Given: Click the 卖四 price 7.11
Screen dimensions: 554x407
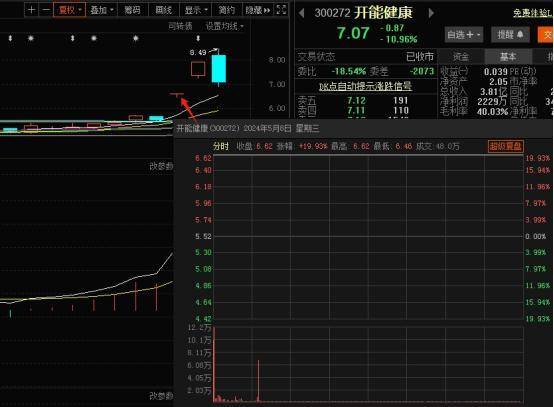Looking at the screenshot, I should click(x=356, y=111).
